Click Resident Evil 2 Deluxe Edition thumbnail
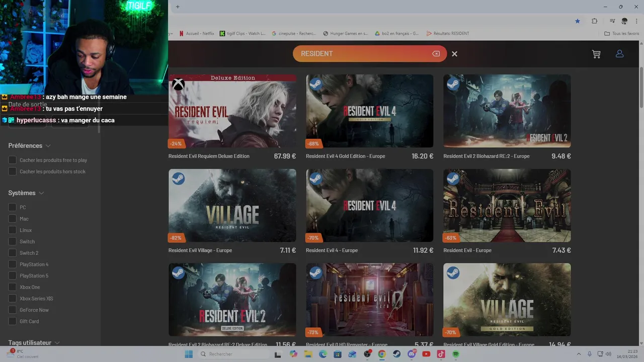 pyautogui.click(x=232, y=300)
